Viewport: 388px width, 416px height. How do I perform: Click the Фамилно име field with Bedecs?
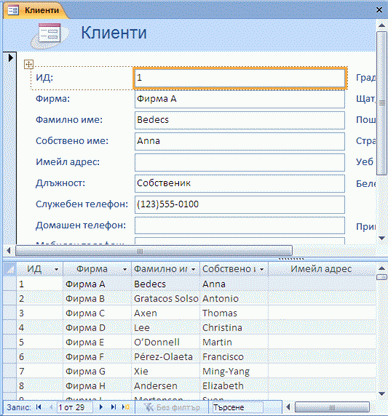tap(239, 120)
